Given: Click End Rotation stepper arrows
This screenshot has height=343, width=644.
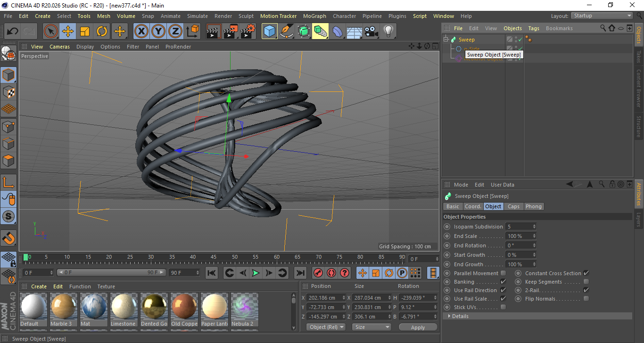Looking at the screenshot, I should pos(534,245).
